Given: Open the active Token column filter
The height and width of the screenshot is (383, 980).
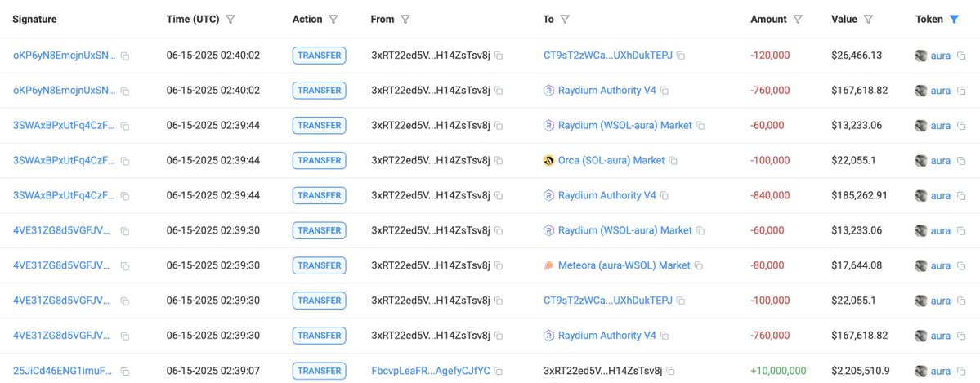Looking at the screenshot, I should coord(954,20).
